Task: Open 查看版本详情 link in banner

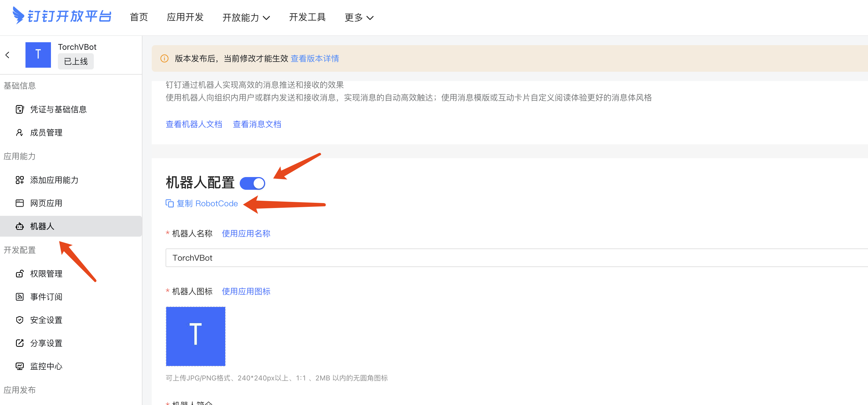Action: (x=315, y=58)
